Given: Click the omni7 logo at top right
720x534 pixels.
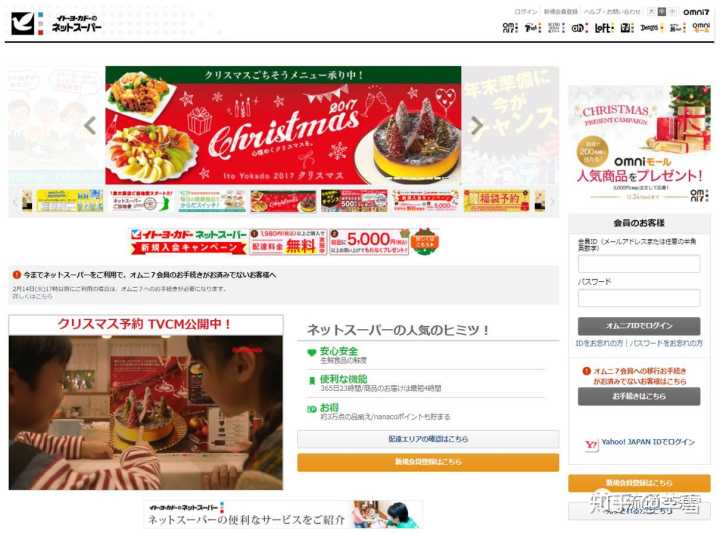Looking at the screenshot, I should click(696, 12).
